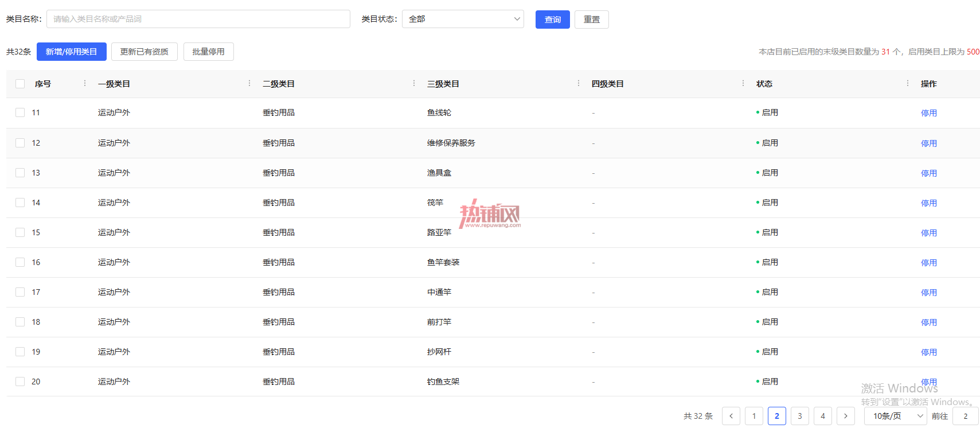Image resolution: width=980 pixels, height=428 pixels.
Task: Check the box for row 16 鱼竿套装
Action: tap(20, 262)
